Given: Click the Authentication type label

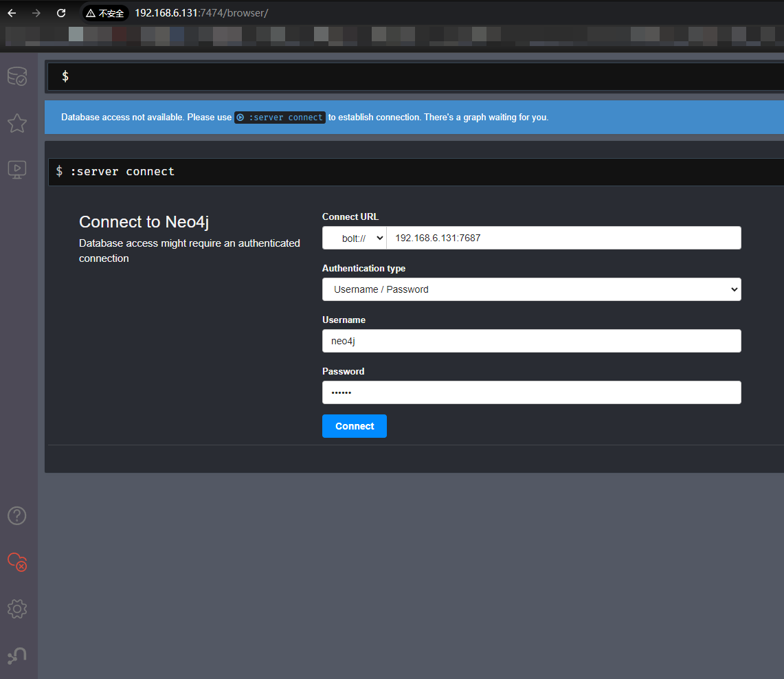Looking at the screenshot, I should (363, 269).
